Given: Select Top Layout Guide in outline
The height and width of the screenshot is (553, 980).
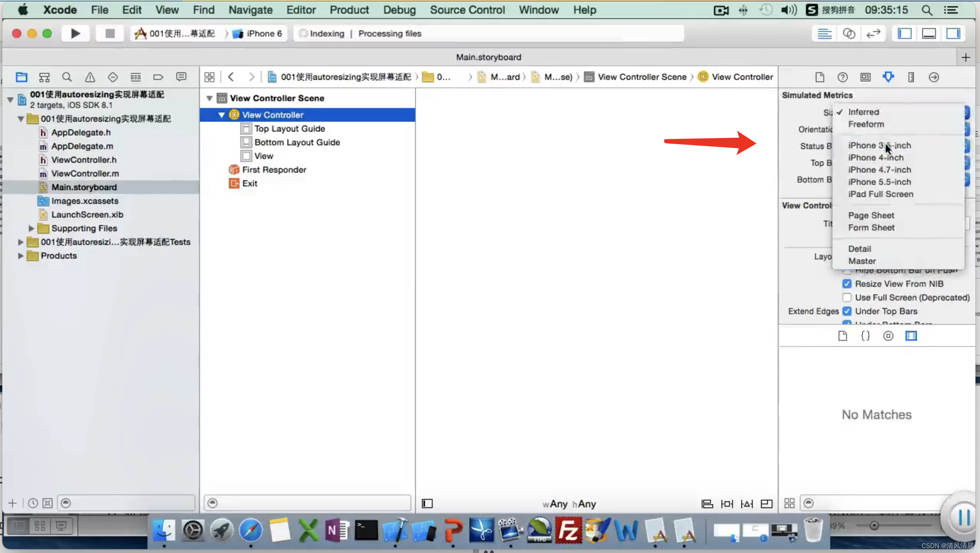Looking at the screenshot, I should coord(290,129).
